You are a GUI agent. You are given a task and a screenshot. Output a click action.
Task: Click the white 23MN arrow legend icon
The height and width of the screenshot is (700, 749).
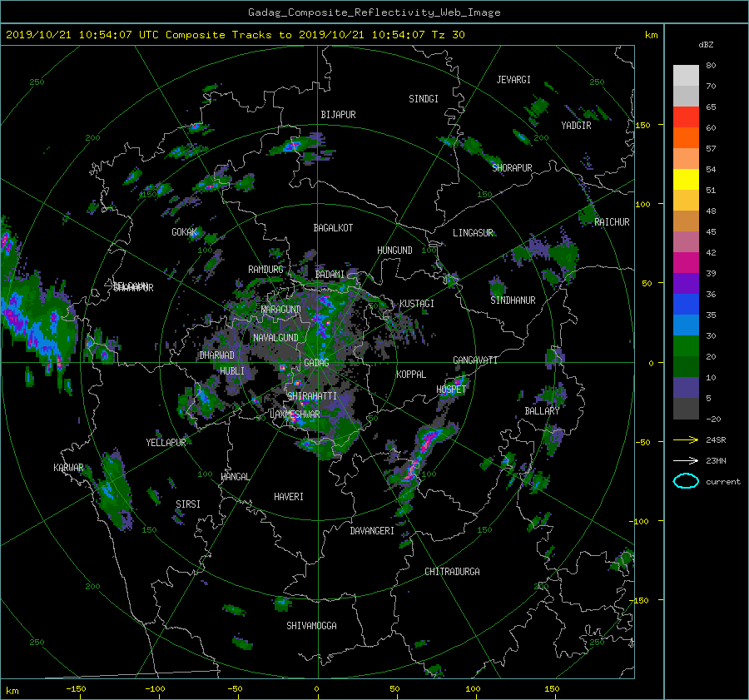(x=686, y=460)
